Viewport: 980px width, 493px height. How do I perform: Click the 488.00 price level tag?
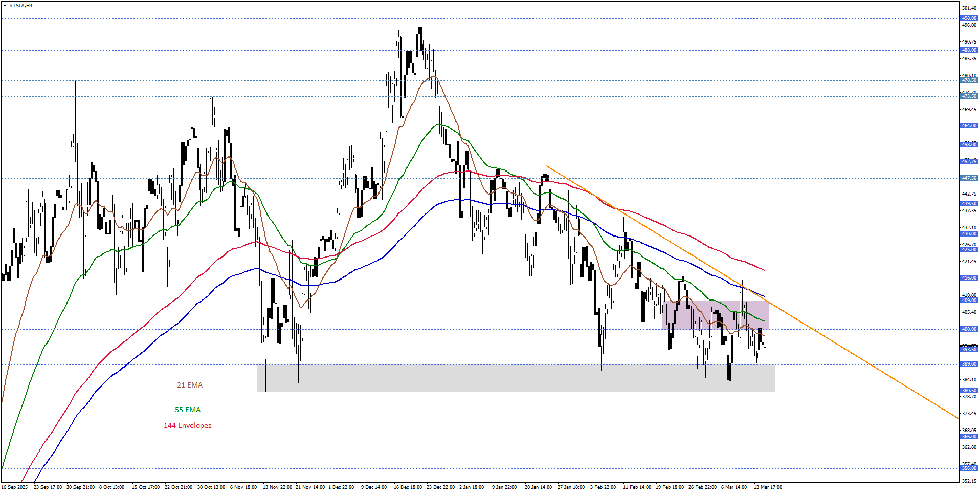point(969,50)
